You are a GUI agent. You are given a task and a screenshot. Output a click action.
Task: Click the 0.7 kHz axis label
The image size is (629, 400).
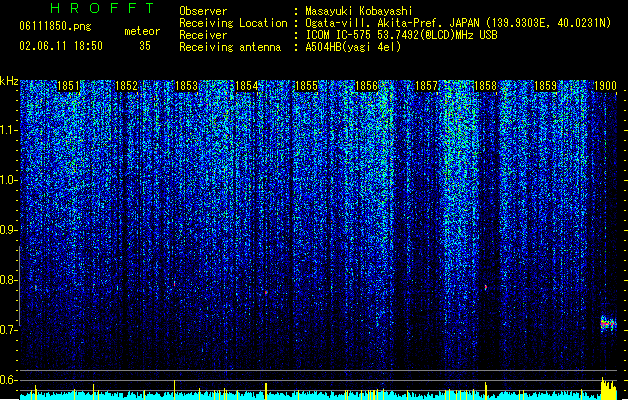(x=9, y=330)
